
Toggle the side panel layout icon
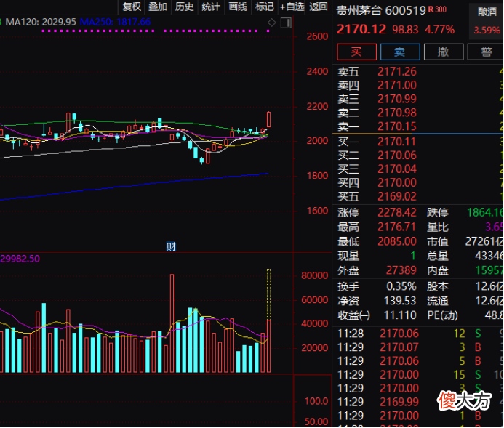pyautogui.click(x=286, y=23)
